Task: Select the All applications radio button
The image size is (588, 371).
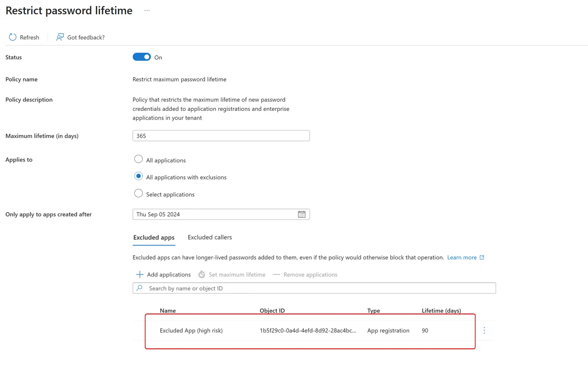Action: pos(138,159)
